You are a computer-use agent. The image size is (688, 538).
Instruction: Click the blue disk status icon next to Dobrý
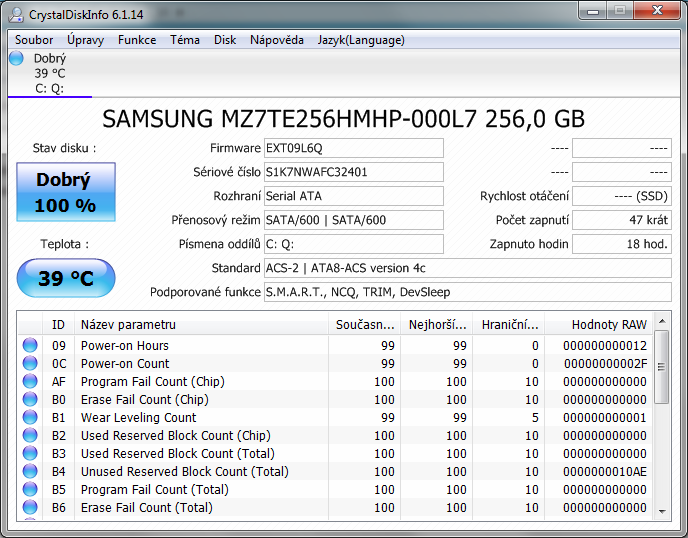point(16,59)
